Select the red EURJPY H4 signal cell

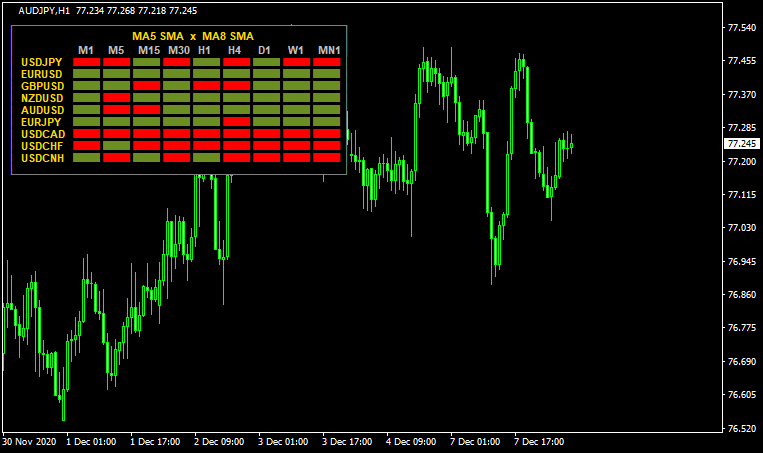tap(237, 122)
